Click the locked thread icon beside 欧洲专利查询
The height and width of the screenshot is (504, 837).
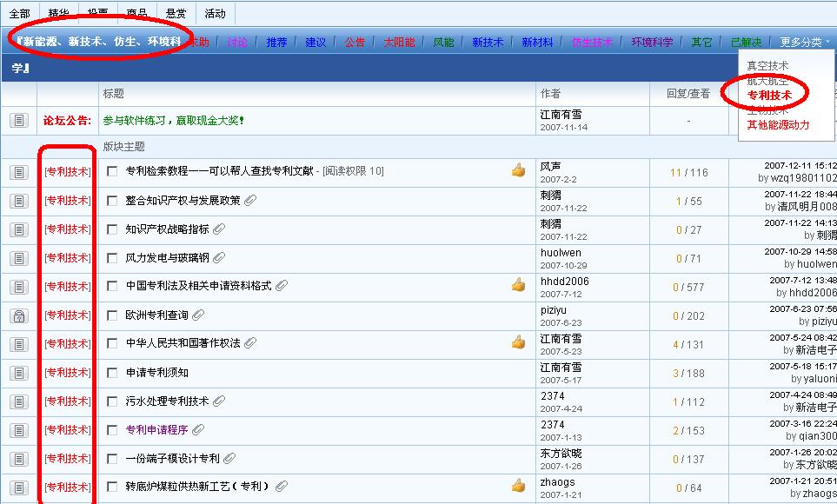(x=18, y=315)
